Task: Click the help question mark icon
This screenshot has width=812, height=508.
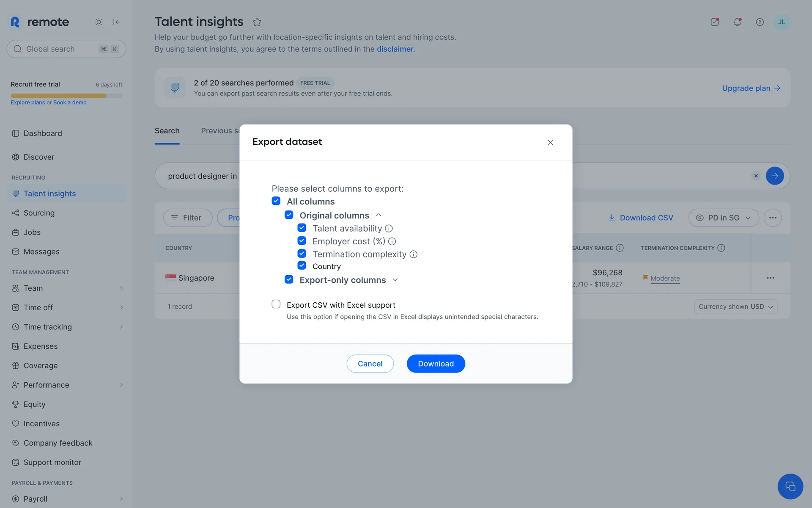Action: (760, 22)
